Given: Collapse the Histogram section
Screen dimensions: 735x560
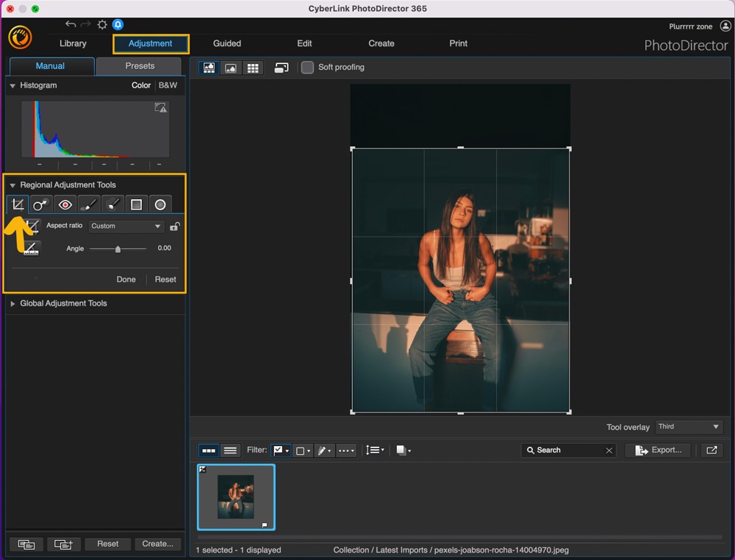Looking at the screenshot, I should (x=12, y=86).
